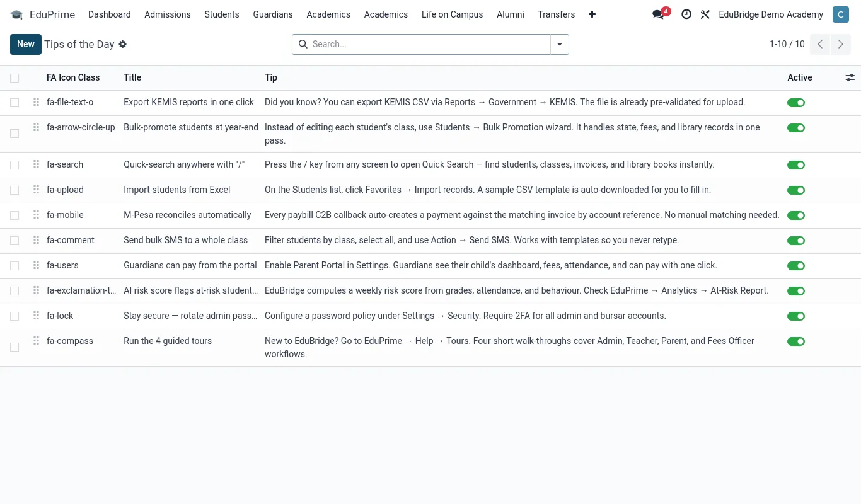Click the New button
This screenshot has width=861, height=504.
(x=26, y=44)
